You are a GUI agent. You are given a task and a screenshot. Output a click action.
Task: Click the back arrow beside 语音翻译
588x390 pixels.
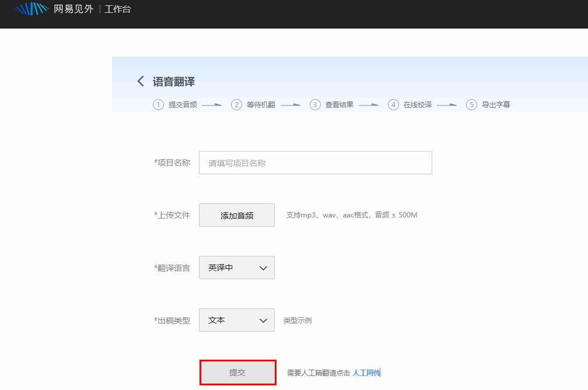[140, 81]
